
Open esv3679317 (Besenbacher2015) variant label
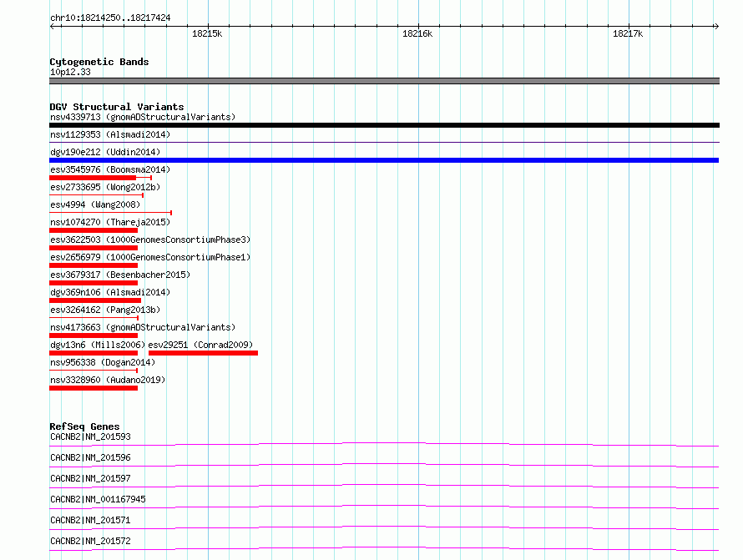pos(120,275)
